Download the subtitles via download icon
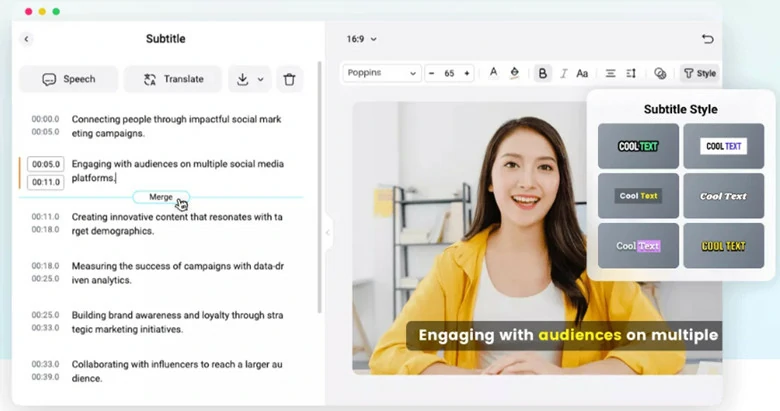 point(242,79)
